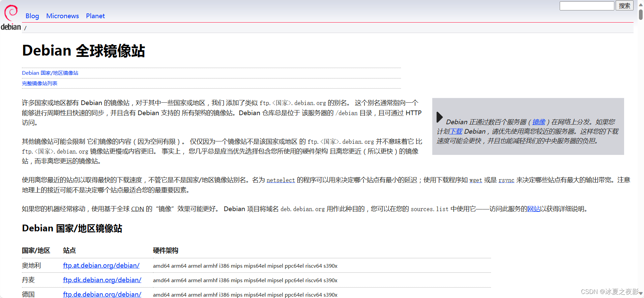Click the vertical scrollbar thumb

click(641, 15)
